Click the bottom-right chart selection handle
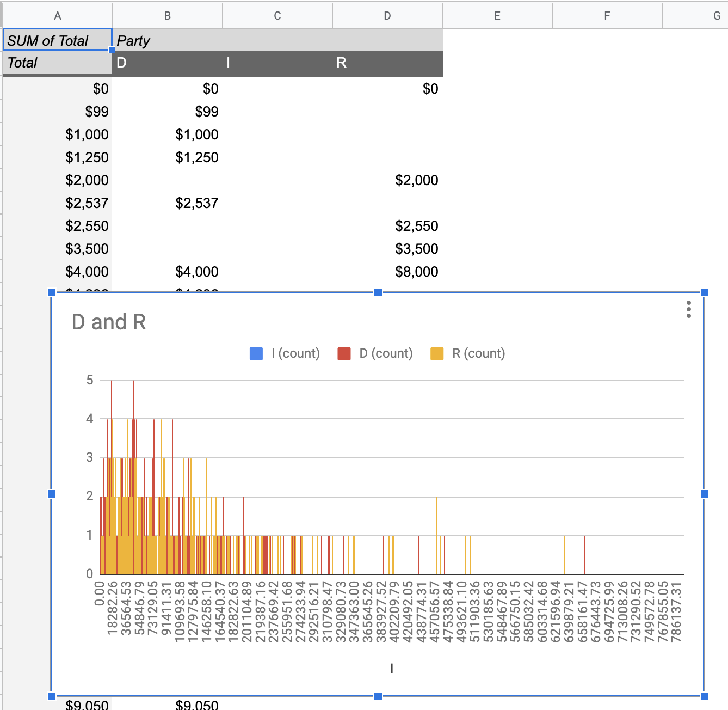The image size is (728, 710). (705, 696)
